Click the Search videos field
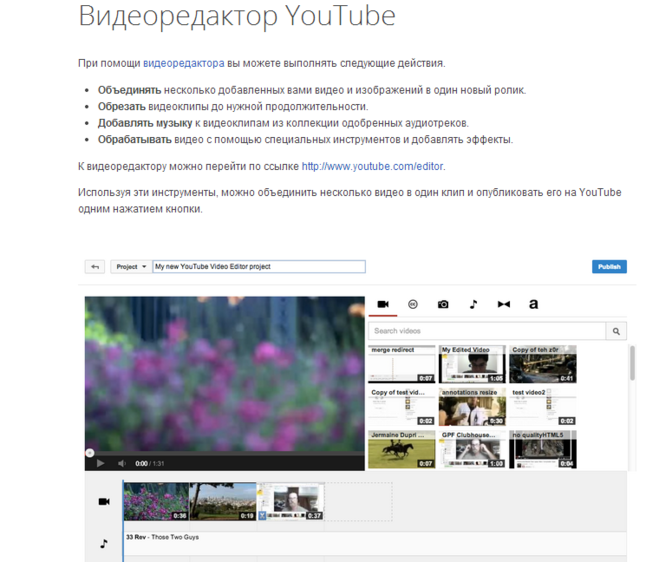 point(487,331)
